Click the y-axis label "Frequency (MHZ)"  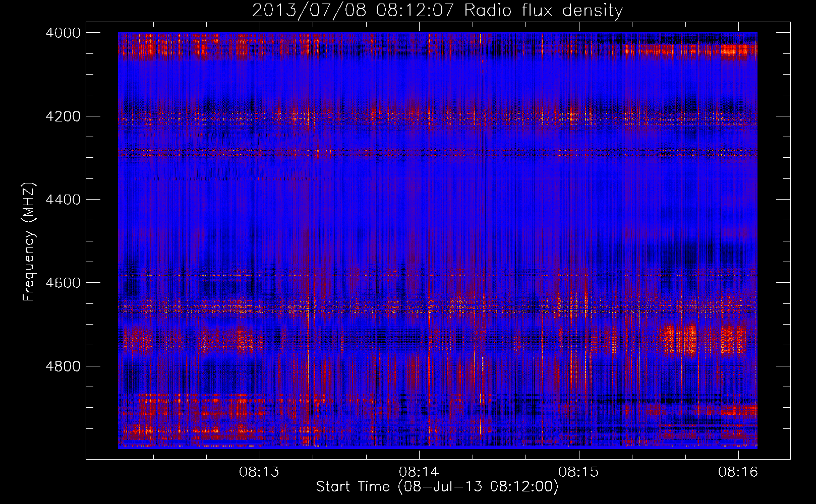click(29, 242)
